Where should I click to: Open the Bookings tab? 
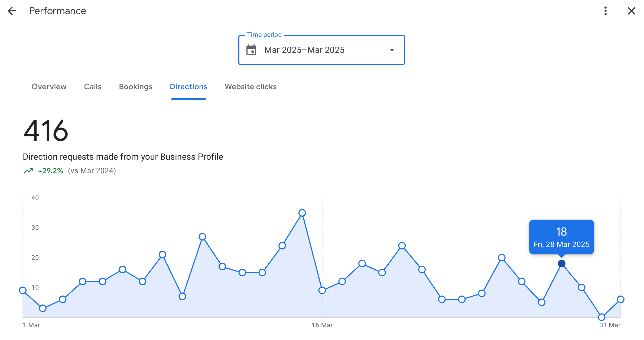(135, 87)
